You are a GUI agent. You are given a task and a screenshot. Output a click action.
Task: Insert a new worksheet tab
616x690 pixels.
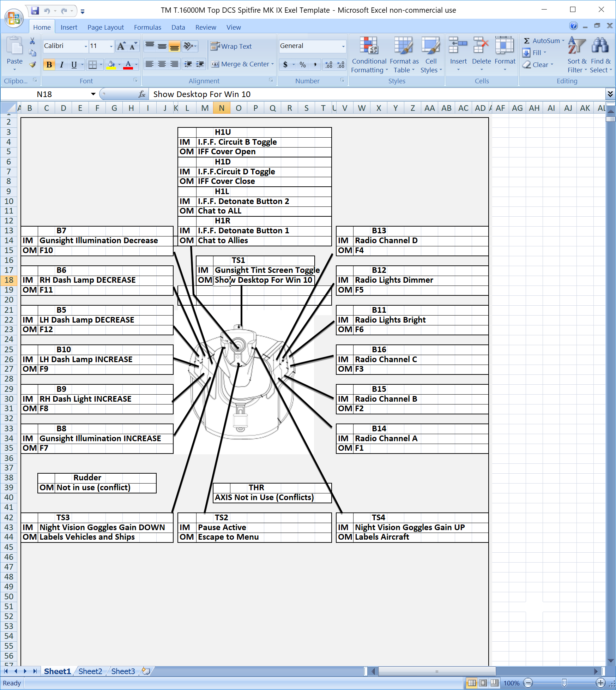click(146, 671)
